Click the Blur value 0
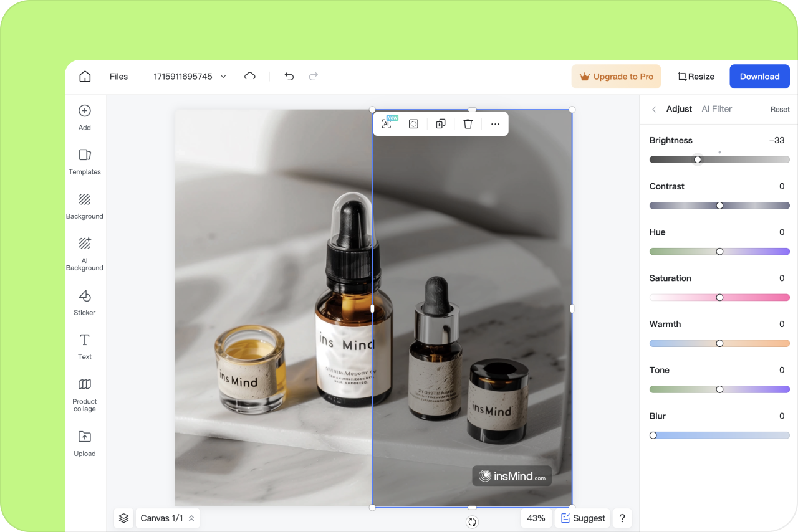 tap(782, 416)
